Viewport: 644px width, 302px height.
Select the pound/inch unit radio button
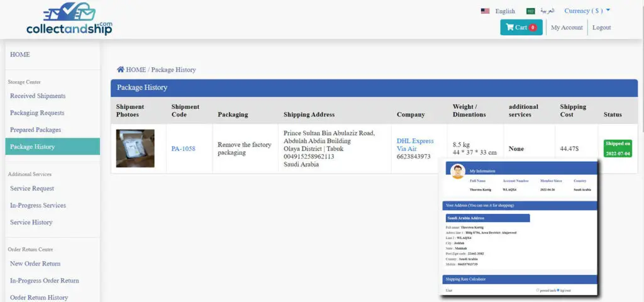pyautogui.click(x=537, y=290)
